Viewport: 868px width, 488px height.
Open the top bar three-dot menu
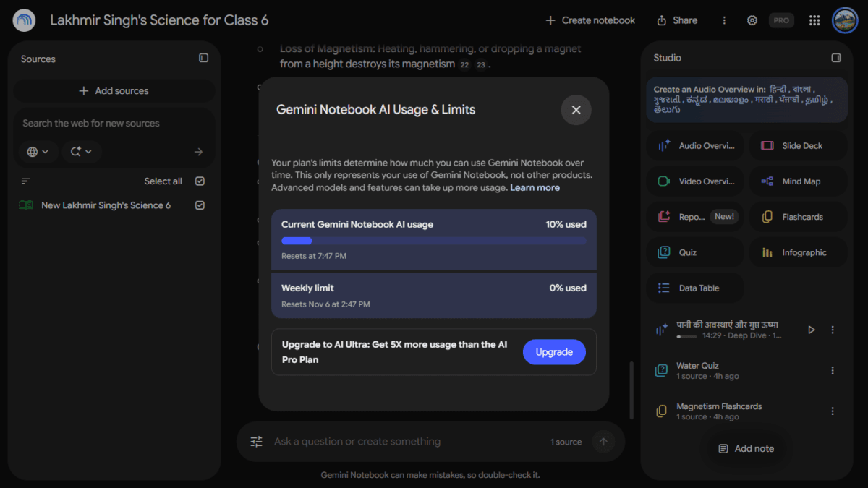(x=724, y=20)
